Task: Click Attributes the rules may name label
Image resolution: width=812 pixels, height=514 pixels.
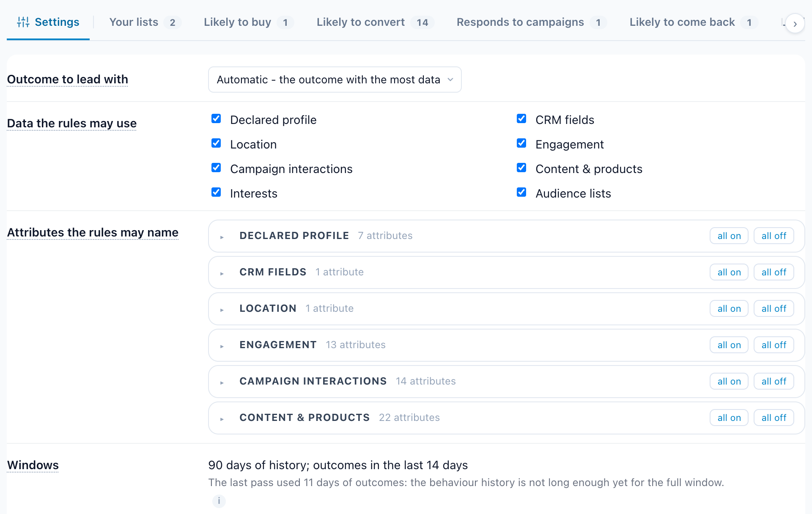Action: coord(93,232)
